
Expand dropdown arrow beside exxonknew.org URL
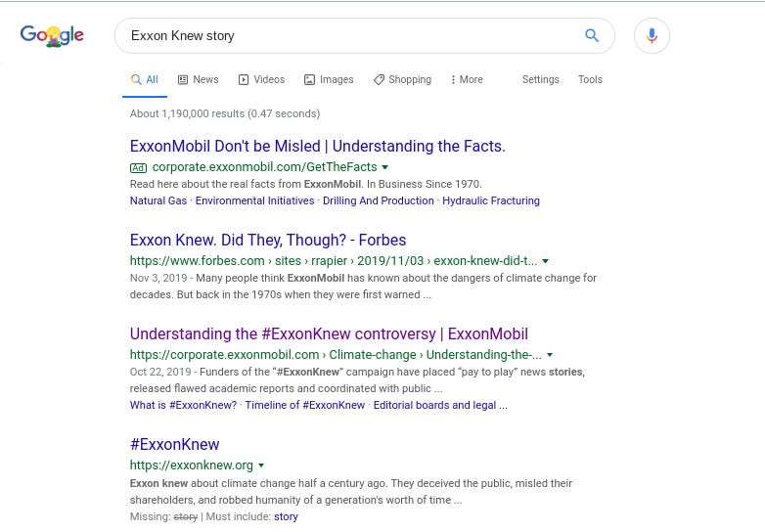click(x=261, y=465)
